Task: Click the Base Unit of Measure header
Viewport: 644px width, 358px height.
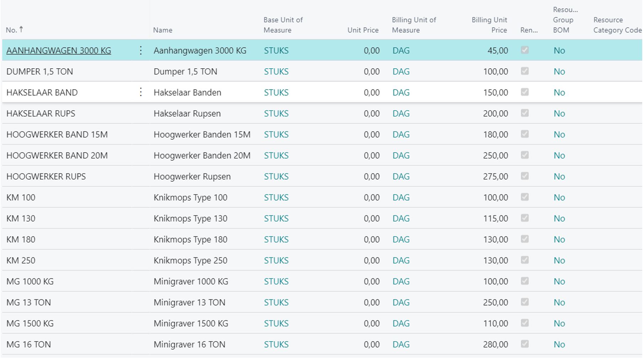Action: pos(283,25)
